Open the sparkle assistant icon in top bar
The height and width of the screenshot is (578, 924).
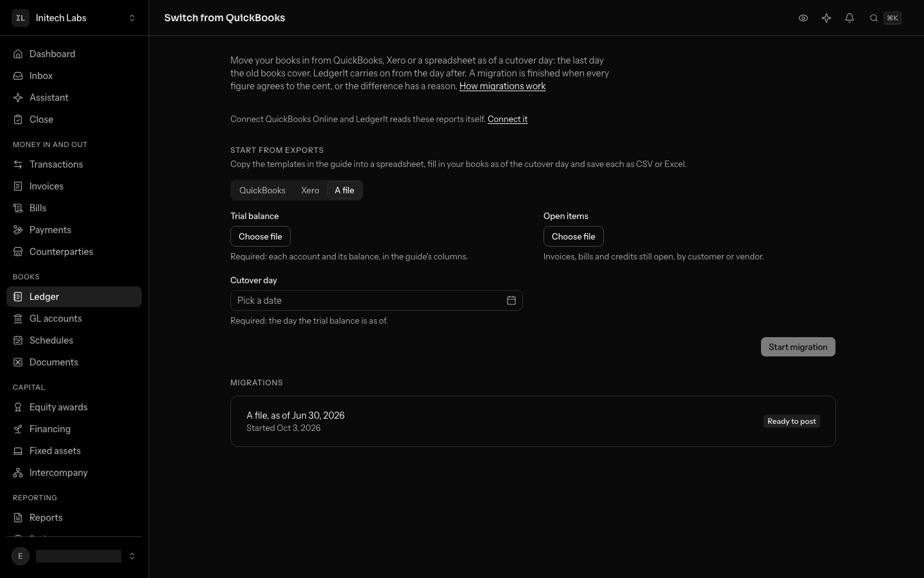pos(826,18)
